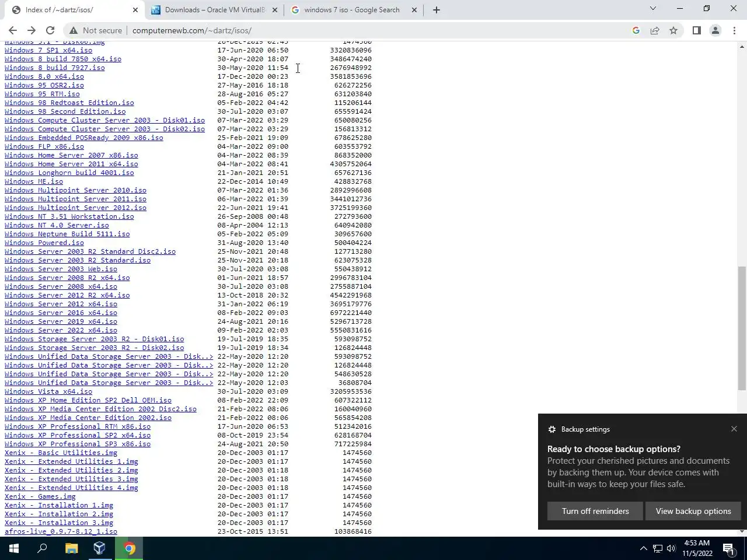Open File Explorer from the taskbar
This screenshot has height=560, width=747.
click(71, 548)
